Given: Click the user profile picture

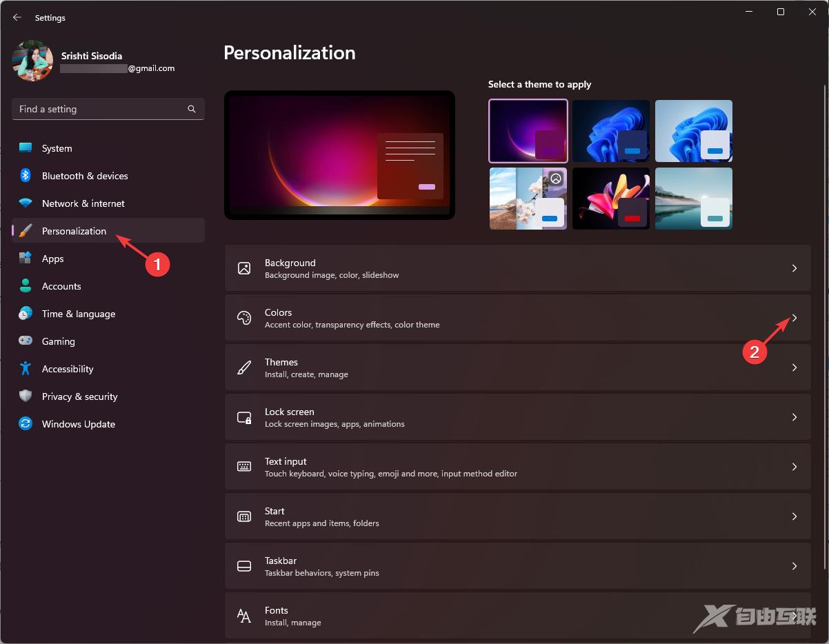Looking at the screenshot, I should pos(32,61).
